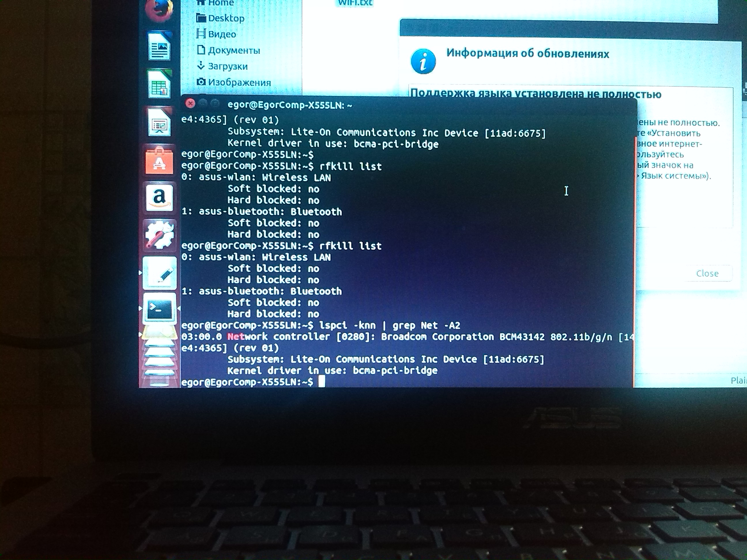
Task: Click the blue info icon in the dialog
Action: 423,62
